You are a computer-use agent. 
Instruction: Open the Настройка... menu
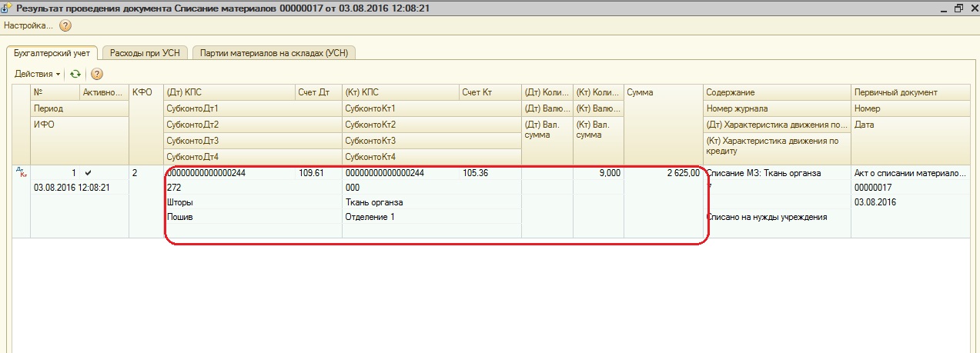tap(28, 25)
